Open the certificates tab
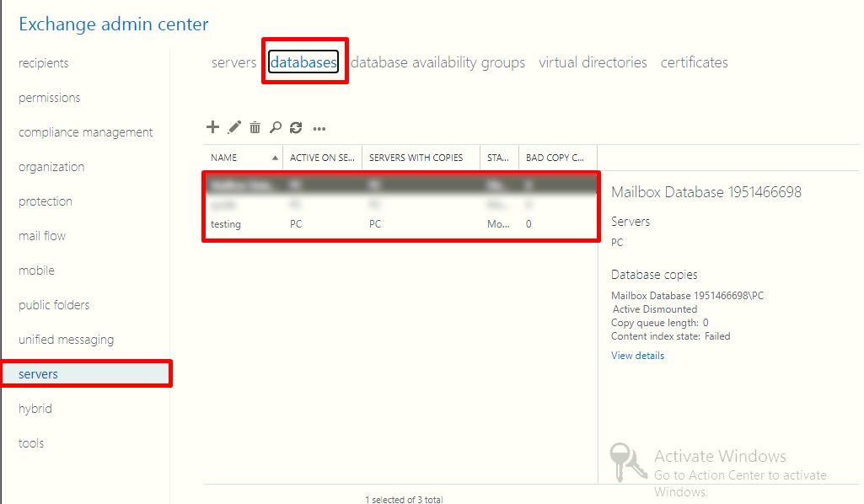 (x=695, y=62)
